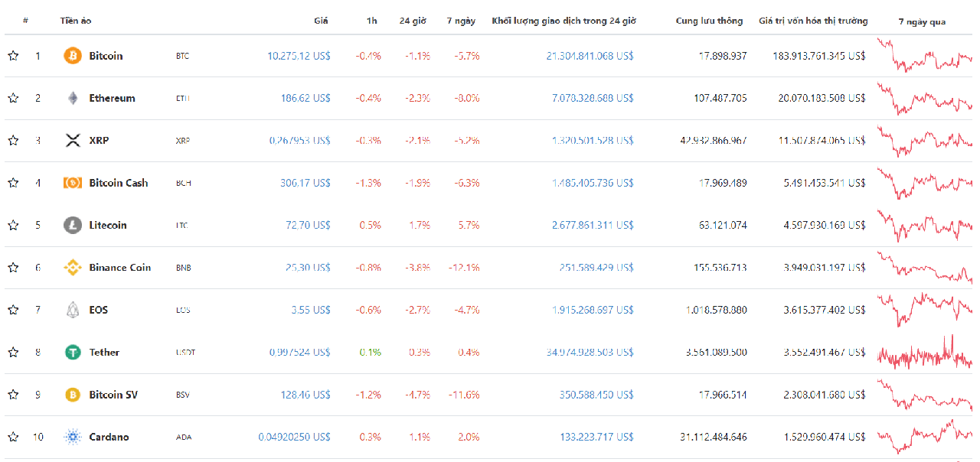Viewport: 980px width, 462px height.
Task: Click the XRP logo icon
Action: [73, 141]
